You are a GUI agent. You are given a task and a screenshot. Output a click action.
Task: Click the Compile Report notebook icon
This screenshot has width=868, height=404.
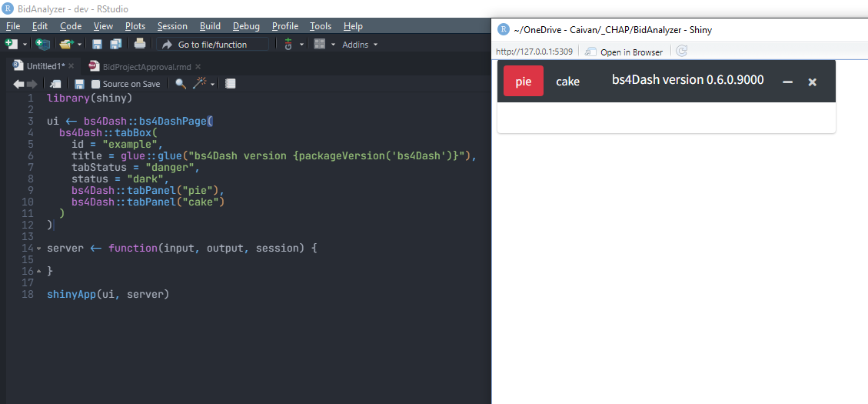[231, 84]
